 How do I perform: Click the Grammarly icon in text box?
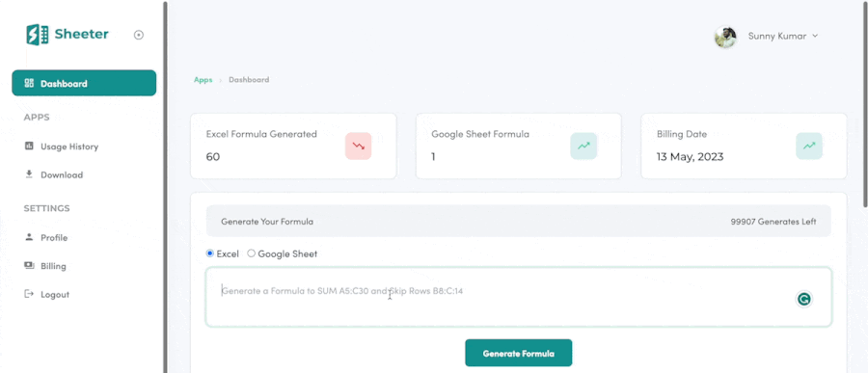coord(803,300)
